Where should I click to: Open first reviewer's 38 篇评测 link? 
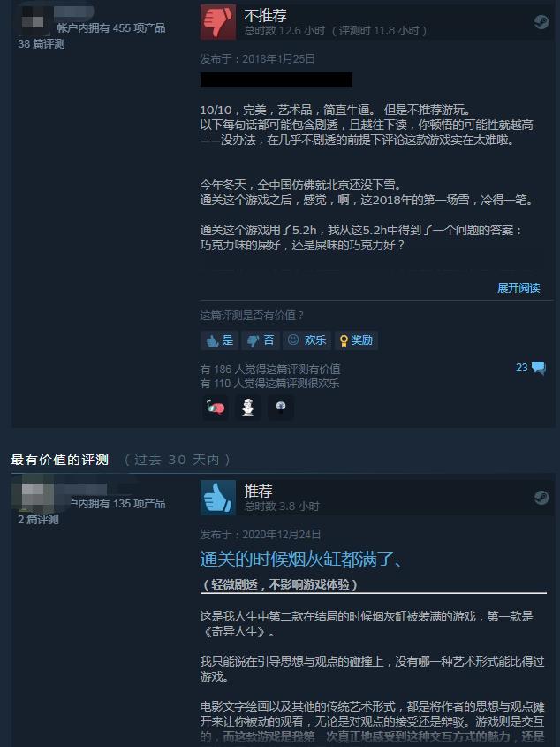[41, 44]
